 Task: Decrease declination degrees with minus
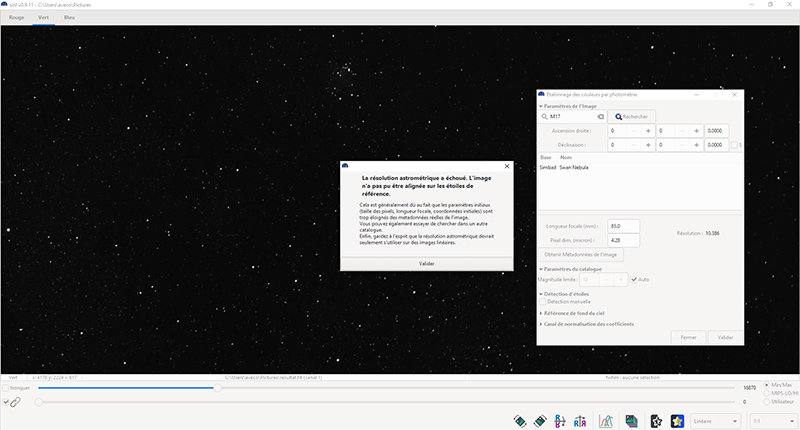634,145
